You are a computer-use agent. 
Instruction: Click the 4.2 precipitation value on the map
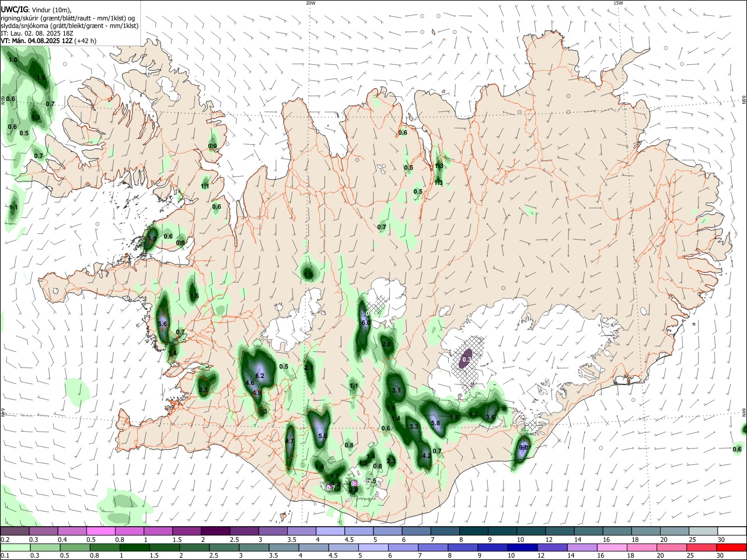(426, 456)
